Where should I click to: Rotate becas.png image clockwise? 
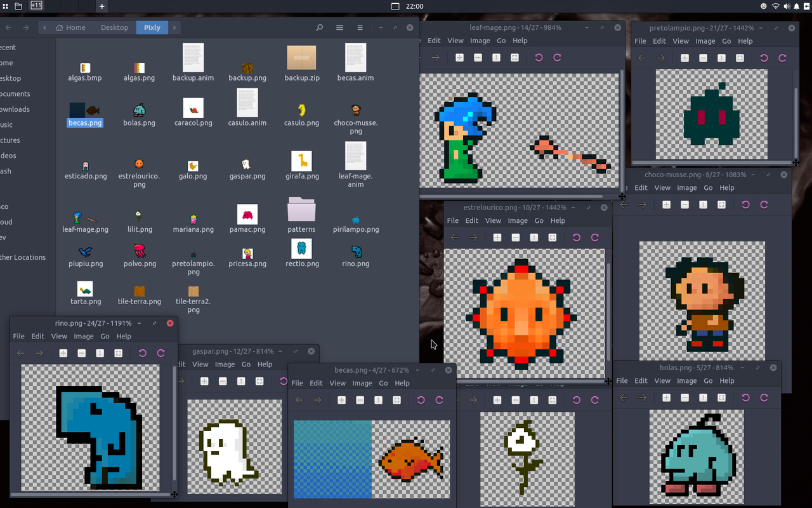tap(439, 400)
